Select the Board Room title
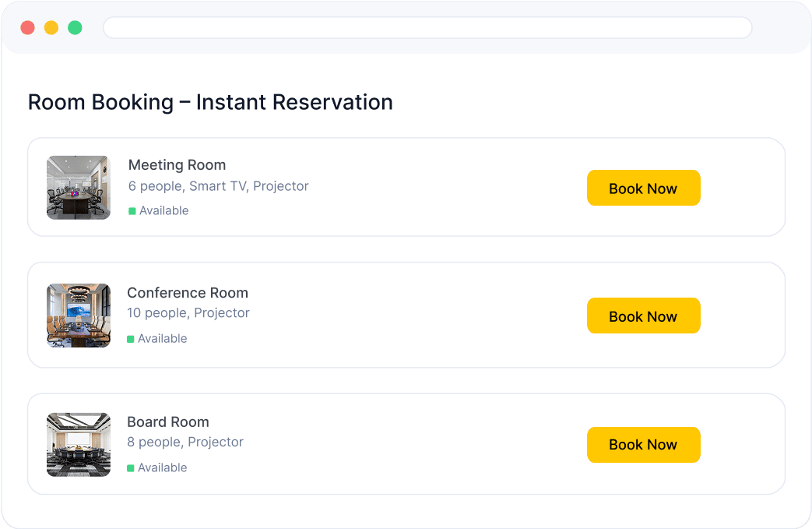This screenshot has width=812, height=529. [x=168, y=421]
